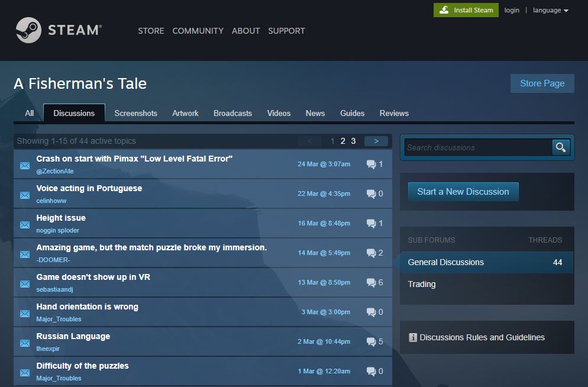Switch to the News tab
The image size is (588, 387).
pyautogui.click(x=315, y=113)
